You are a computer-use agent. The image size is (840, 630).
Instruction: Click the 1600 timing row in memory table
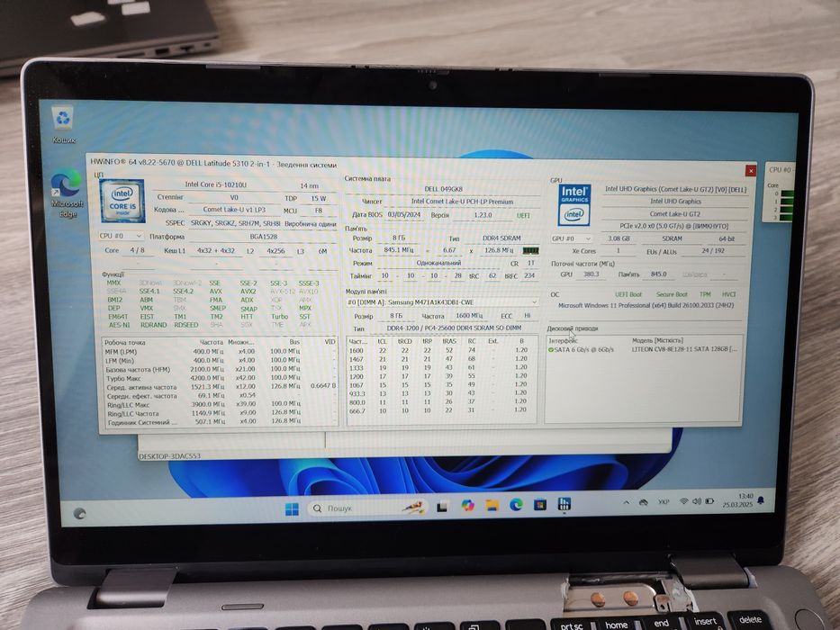tap(440, 350)
